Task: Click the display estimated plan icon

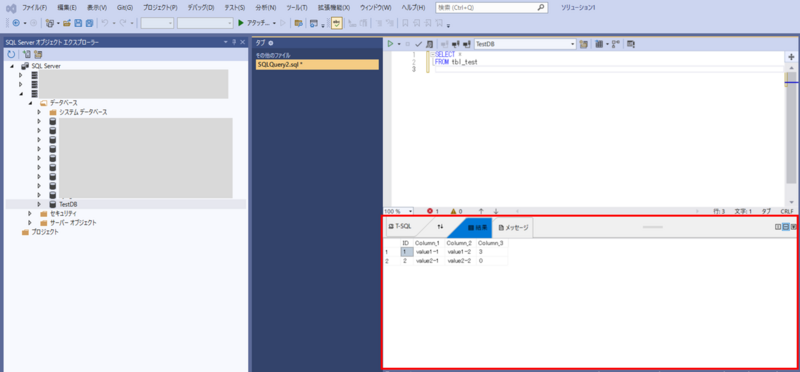Action: click(x=430, y=44)
